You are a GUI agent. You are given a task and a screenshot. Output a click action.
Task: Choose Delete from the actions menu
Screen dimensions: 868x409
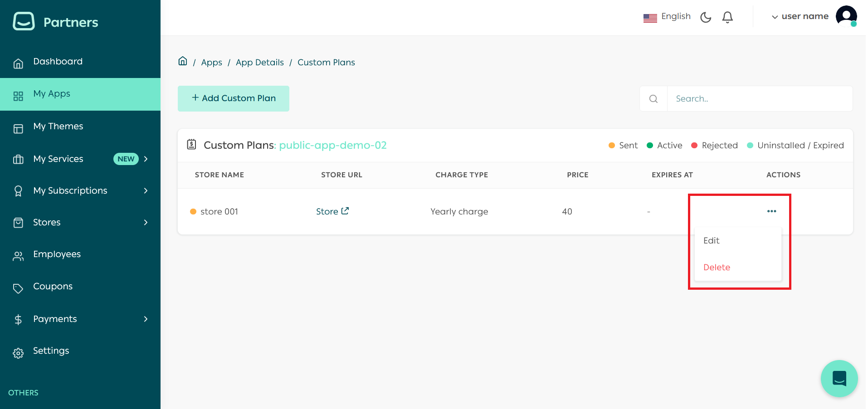pyautogui.click(x=717, y=267)
